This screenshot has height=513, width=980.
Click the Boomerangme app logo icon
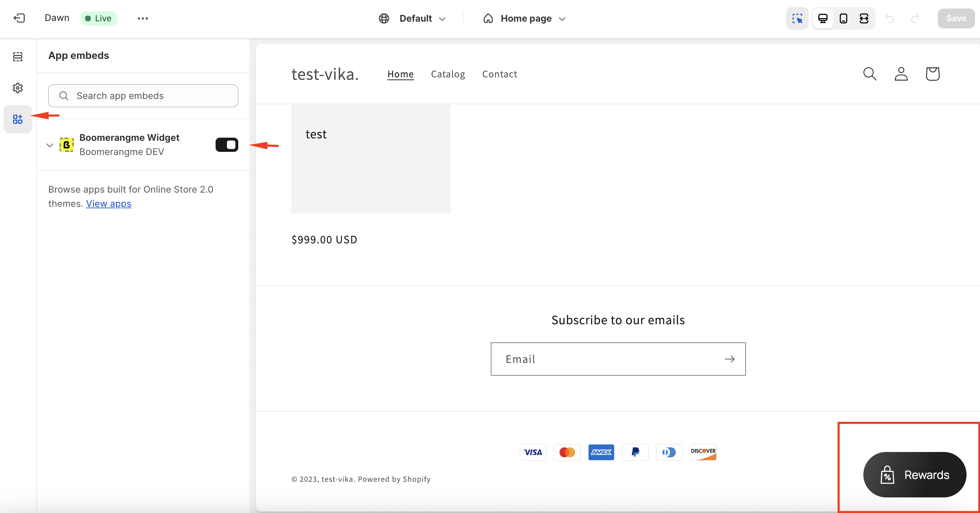[67, 145]
